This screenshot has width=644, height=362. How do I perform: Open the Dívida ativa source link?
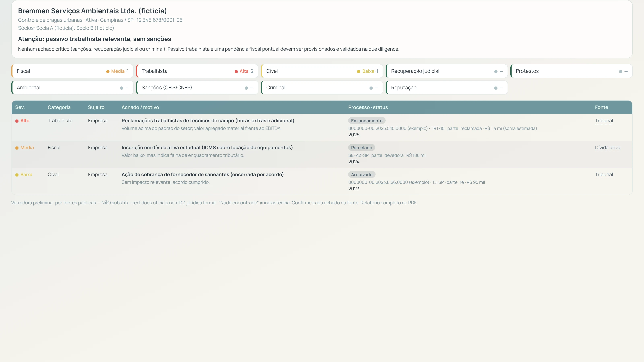(x=608, y=148)
